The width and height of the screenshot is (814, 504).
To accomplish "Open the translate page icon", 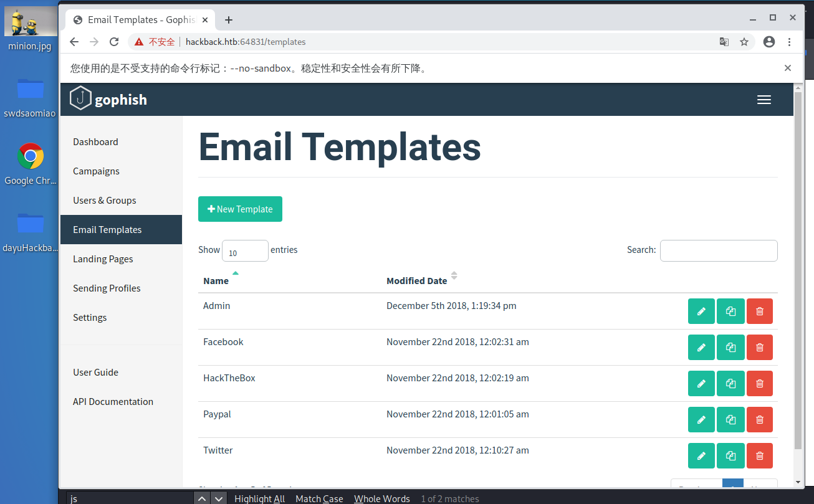I will (x=724, y=42).
